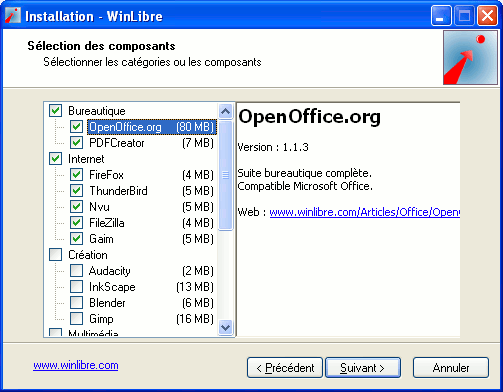Screen dimensions: 503x392
Task: Select the Blender entry
Action: (x=152, y=303)
